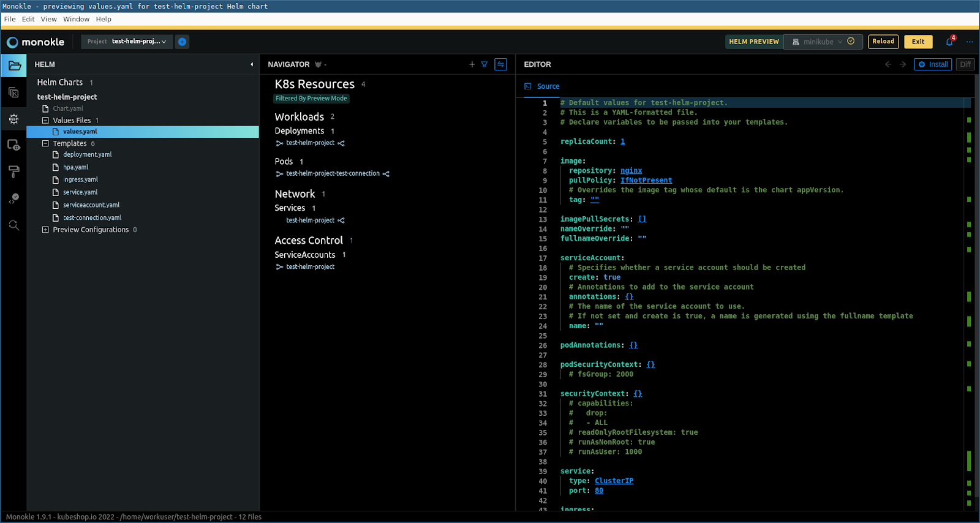Viewport: 980px width, 523px height.
Task: Switch to the Source tab
Action: coord(548,86)
